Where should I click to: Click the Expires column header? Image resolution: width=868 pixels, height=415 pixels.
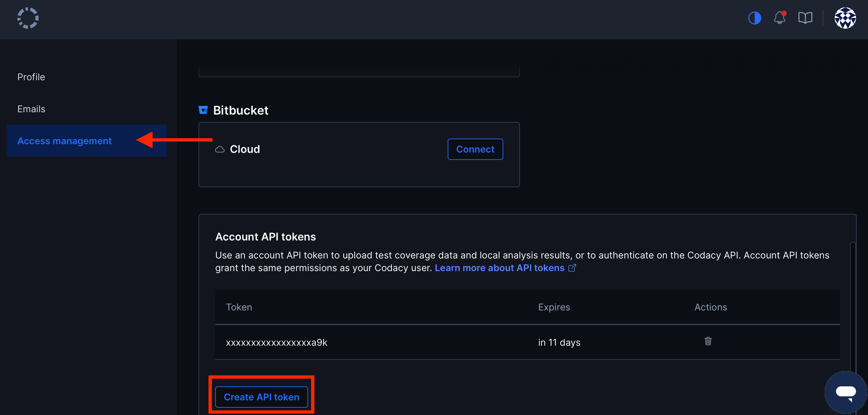(x=554, y=307)
